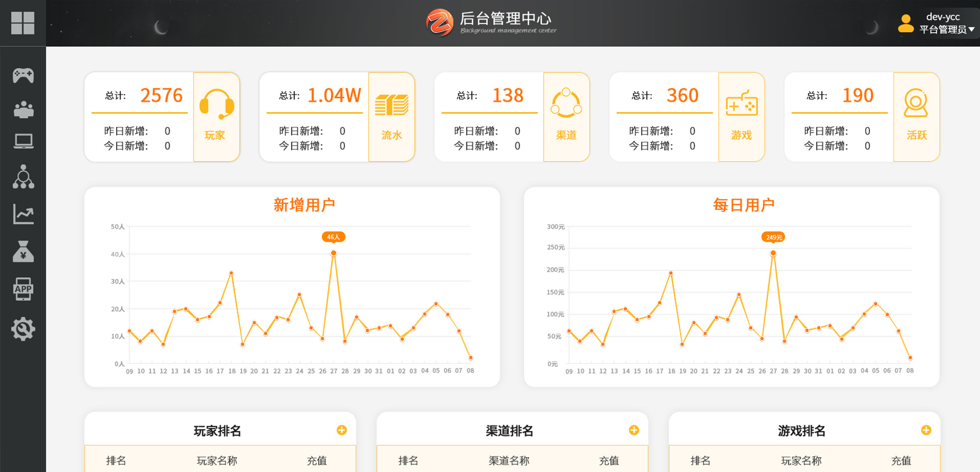Open the grid apps menu at top left
Image resolution: width=980 pixels, height=472 pixels.
[x=23, y=23]
